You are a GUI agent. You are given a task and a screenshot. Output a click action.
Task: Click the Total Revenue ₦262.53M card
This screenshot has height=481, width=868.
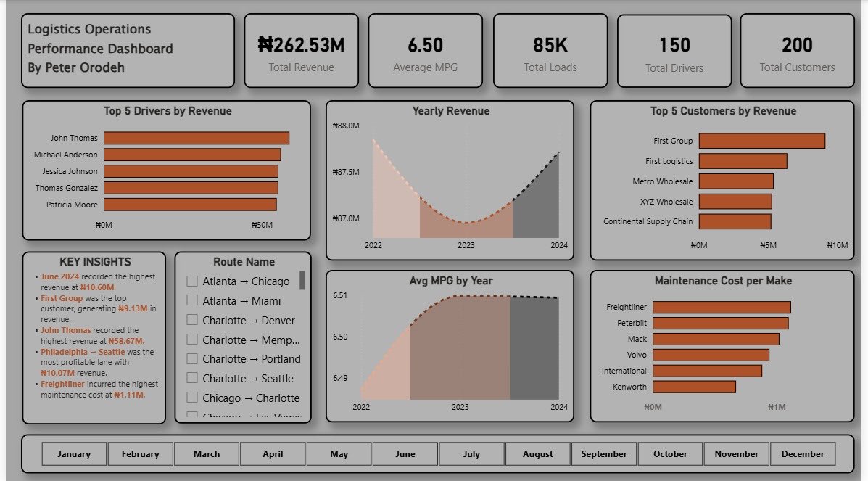[x=302, y=51]
